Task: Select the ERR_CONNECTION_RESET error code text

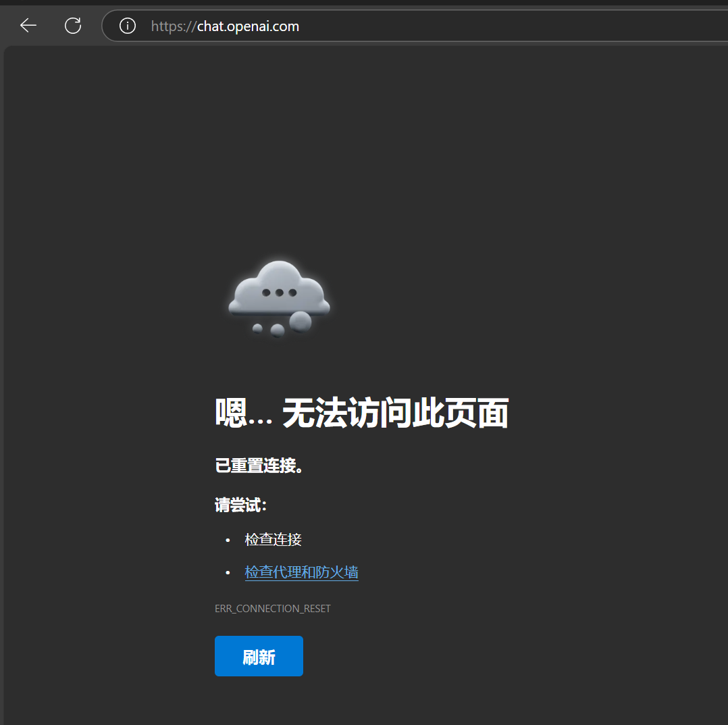Action: (x=273, y=608)
